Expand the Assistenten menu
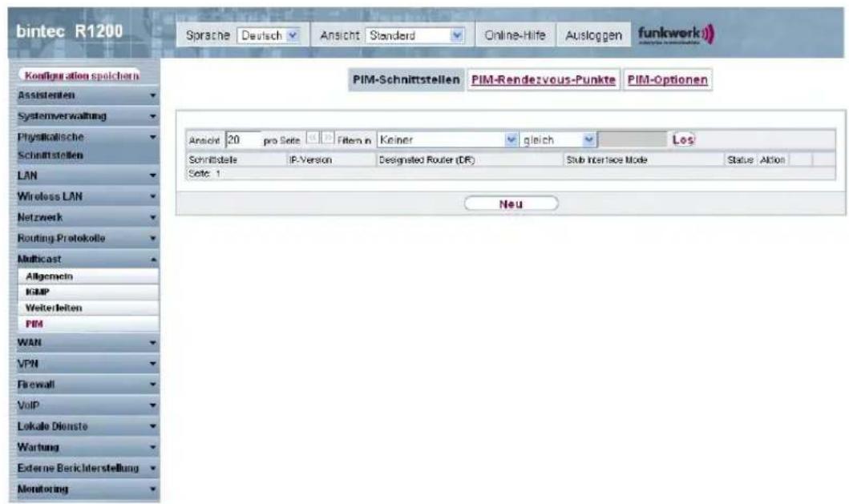 [87, 95]
